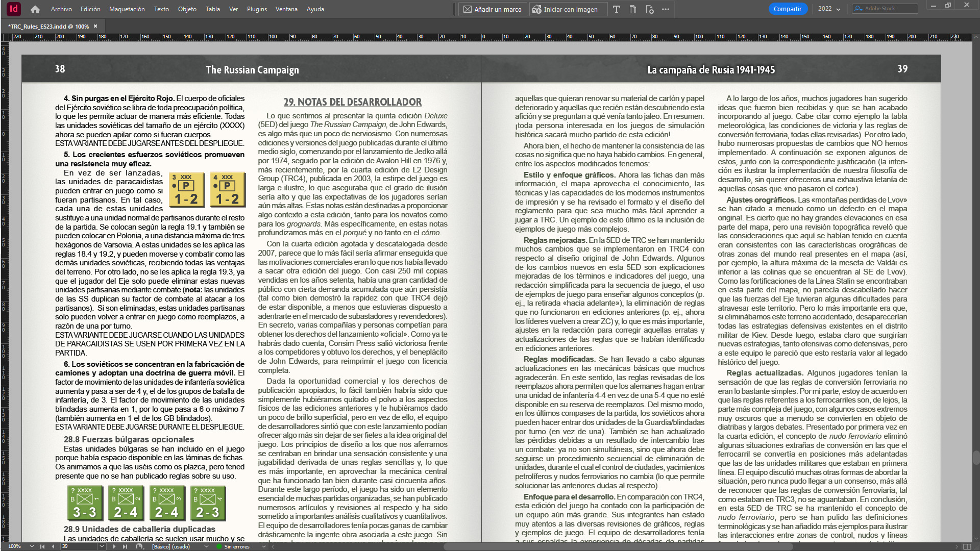Open the 2022 workspace switcher dropdown
Screen dimensions: 980x551
(x=829, y=9)
